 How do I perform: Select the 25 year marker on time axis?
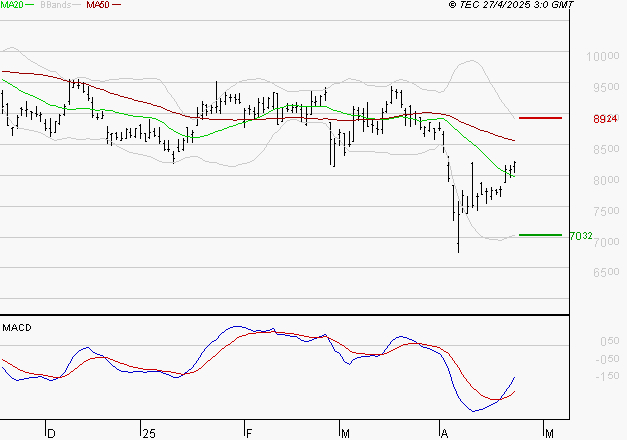[148, 432]
